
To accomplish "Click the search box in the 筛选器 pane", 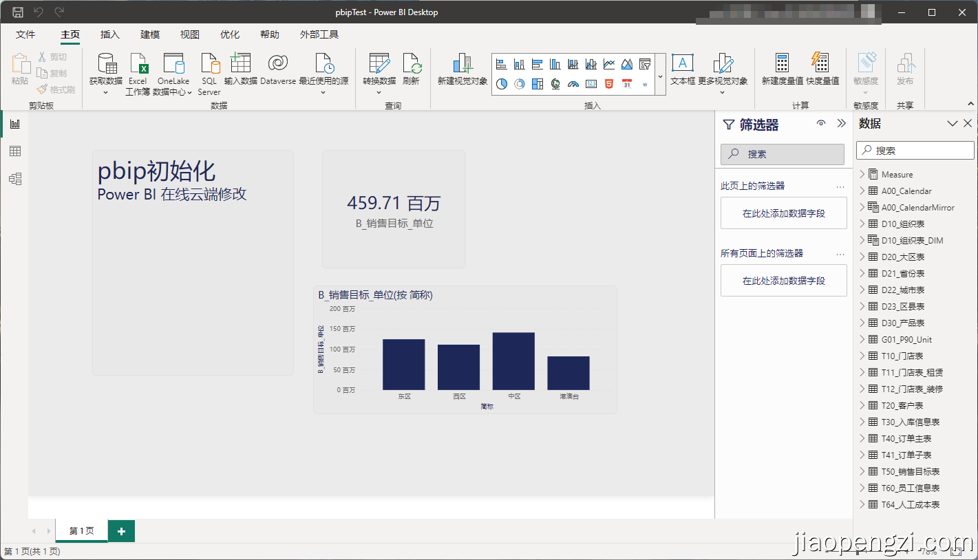I will point(783,154).
